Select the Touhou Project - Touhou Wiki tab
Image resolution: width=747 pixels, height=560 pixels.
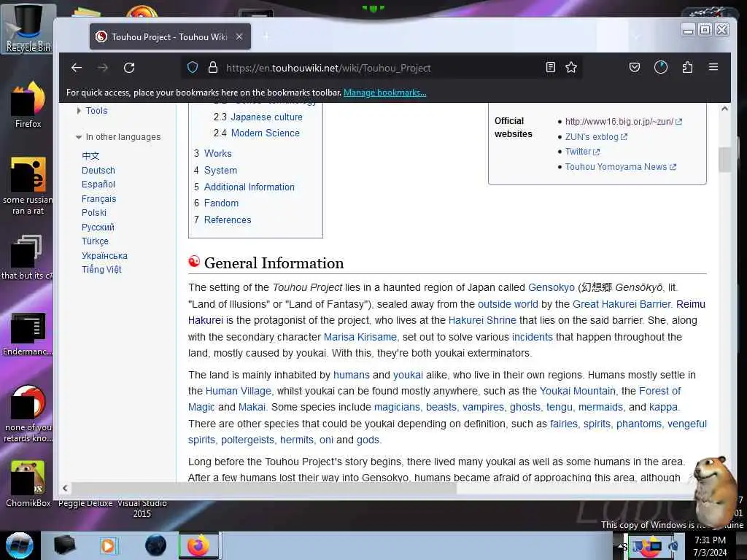[170, 36]
